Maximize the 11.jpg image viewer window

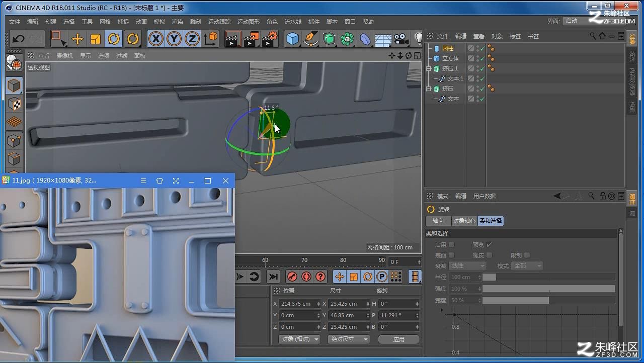pyautogui.click(x=207, y=180)
